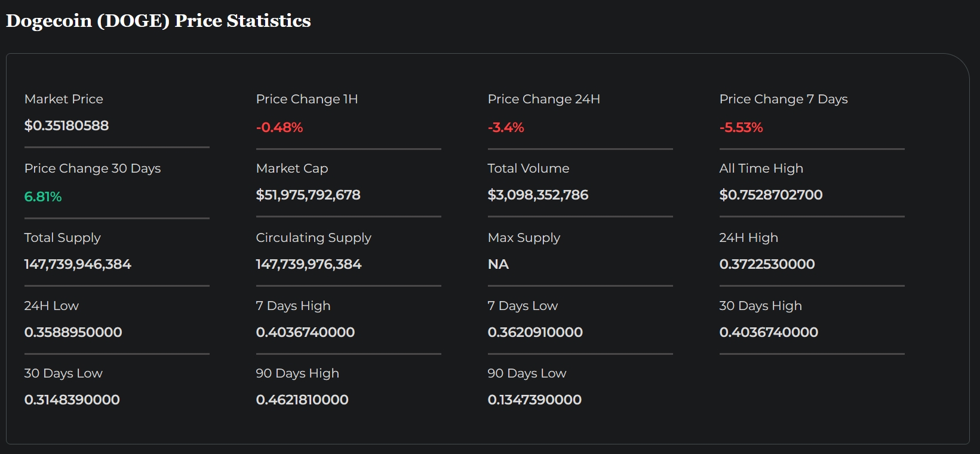Select the Market Cap value $51,975,792,678

click(308, 195)
